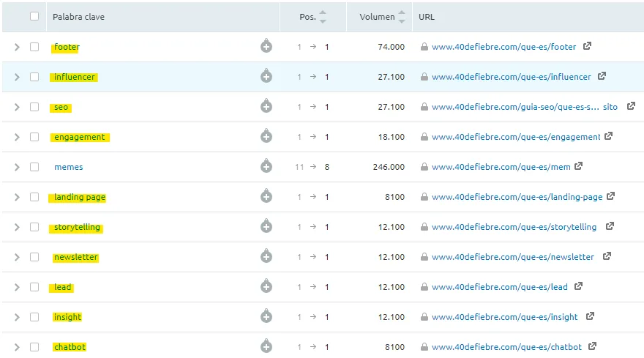Click the Palabra clave column header
This screenshot has height=358, width=644.
[78, 16]
